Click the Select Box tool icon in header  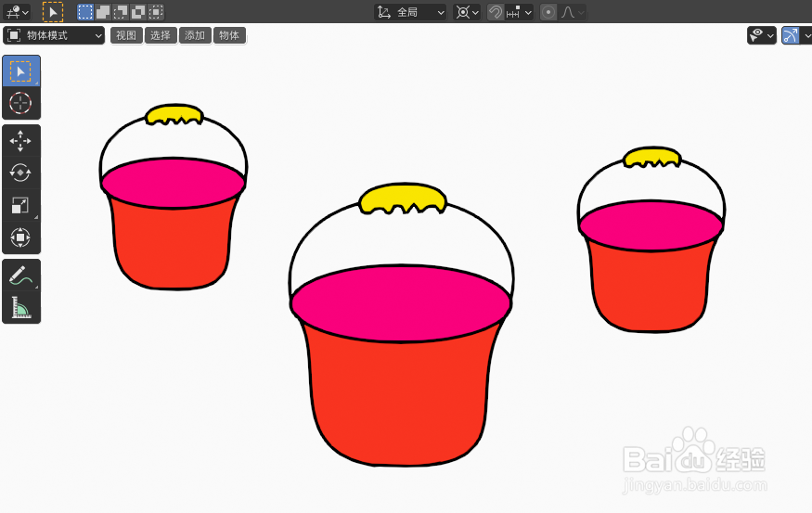[x=53, y=12]
